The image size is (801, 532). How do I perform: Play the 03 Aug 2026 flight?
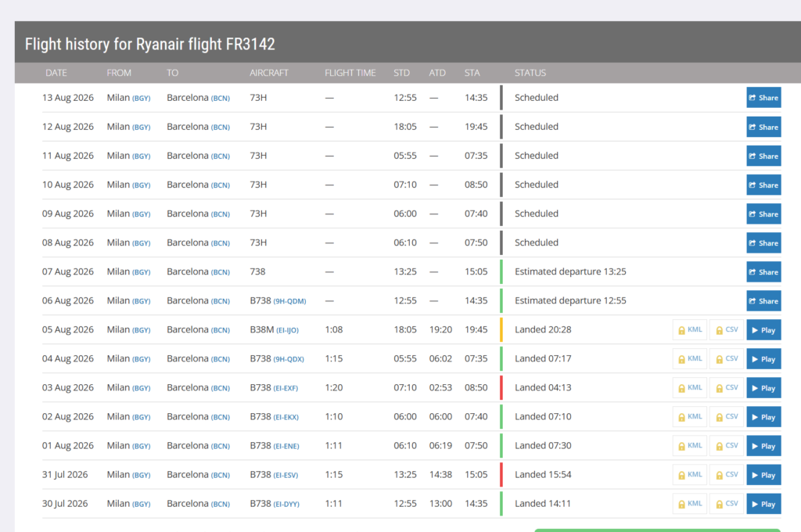[x=763, y=388]
